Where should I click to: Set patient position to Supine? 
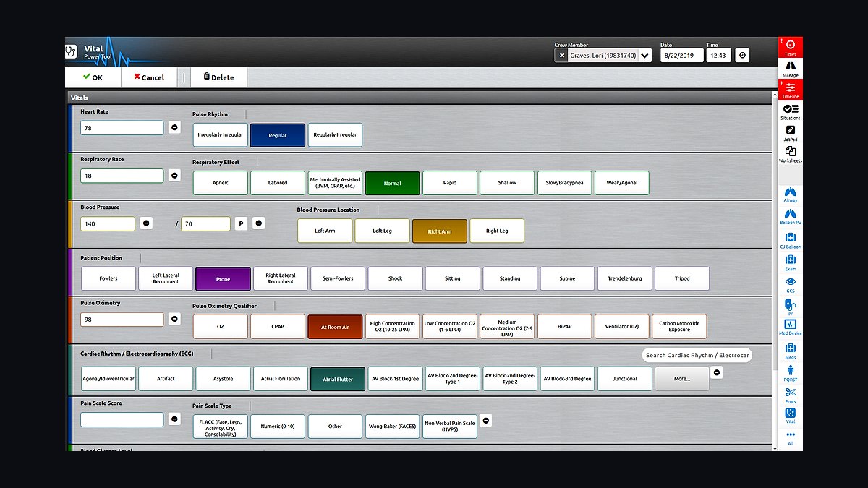click(567, 278)
